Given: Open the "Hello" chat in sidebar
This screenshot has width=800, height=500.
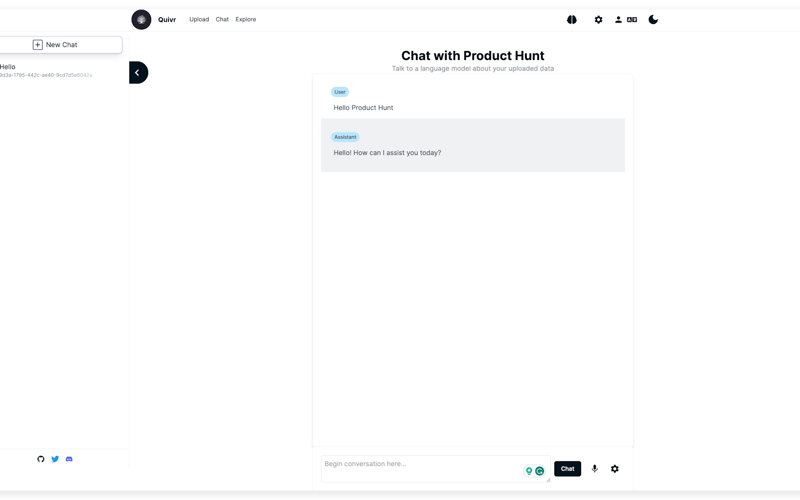Looking at the screenshot, I should [45, 70].
